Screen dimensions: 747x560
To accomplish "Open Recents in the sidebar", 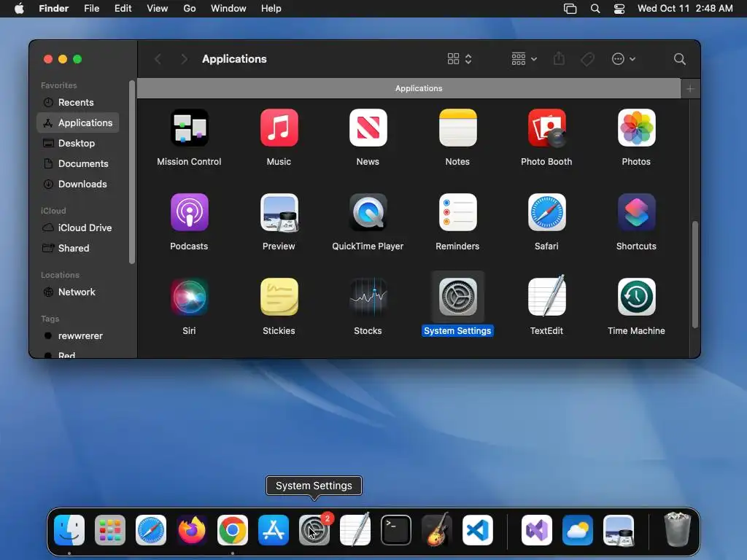I will pyautogui.click(x=77, y=102).
